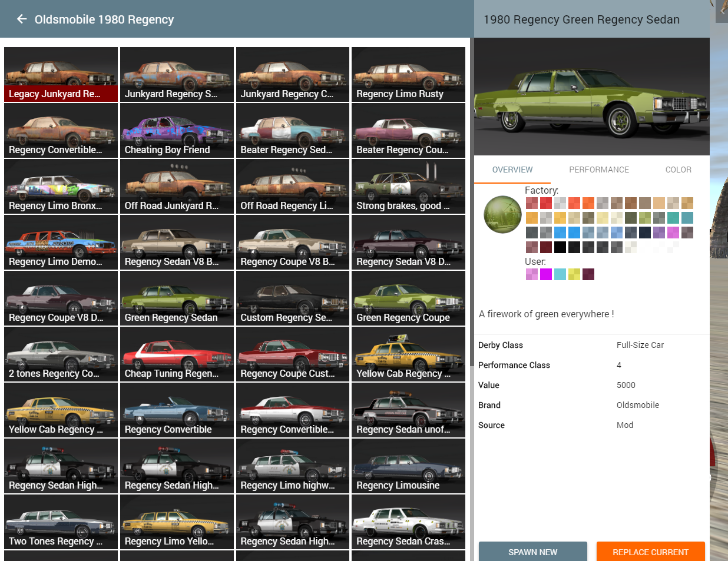728x561 pixels.
Task: Select the Beater Regency Cou... thumbnail
Action: coord(408,130)
